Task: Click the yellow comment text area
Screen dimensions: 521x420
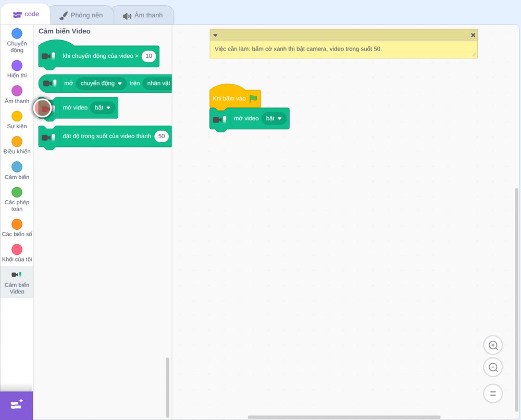Action: 343,49
